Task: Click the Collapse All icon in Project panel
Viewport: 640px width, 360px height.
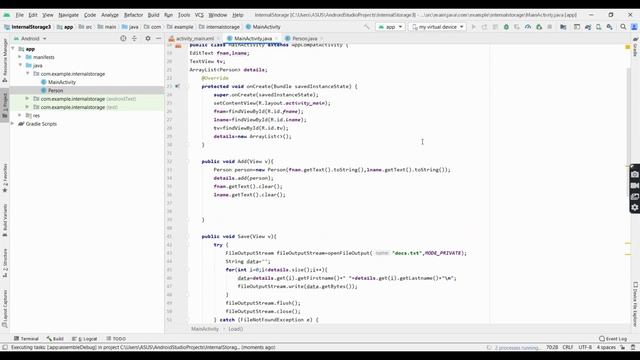Action: pos(134,38)
